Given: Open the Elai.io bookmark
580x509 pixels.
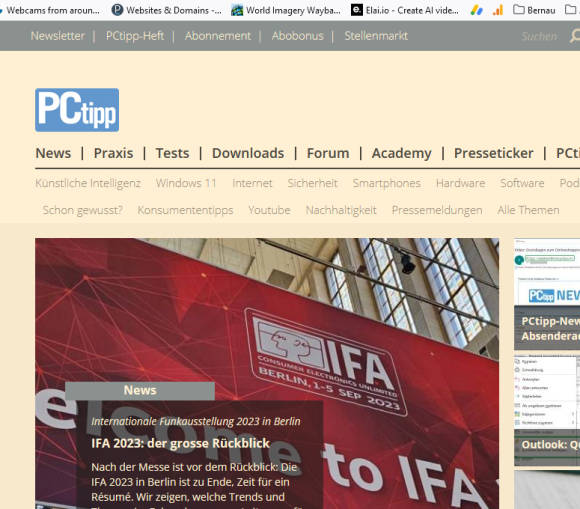Looking at the screenshot, I should pos(405,10).
